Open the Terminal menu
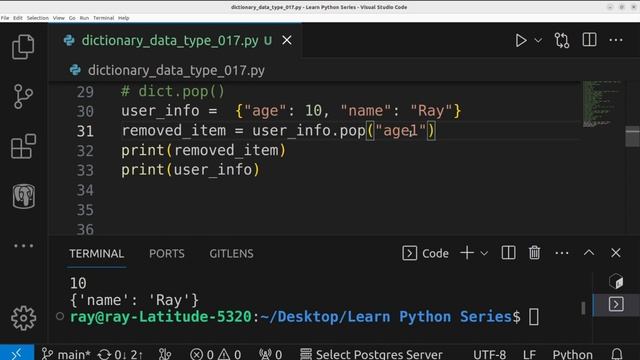Viewport: 640px width, 360px height. [104, 18]
